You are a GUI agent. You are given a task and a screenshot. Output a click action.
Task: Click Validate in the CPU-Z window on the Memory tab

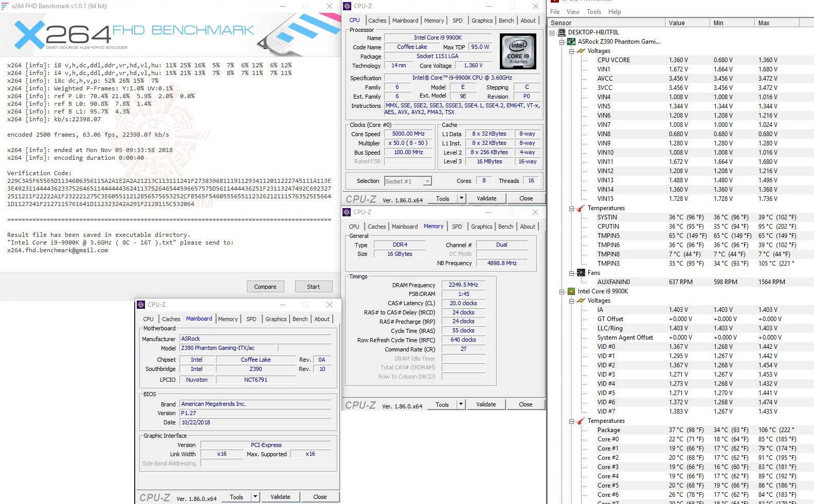point(486,404)
